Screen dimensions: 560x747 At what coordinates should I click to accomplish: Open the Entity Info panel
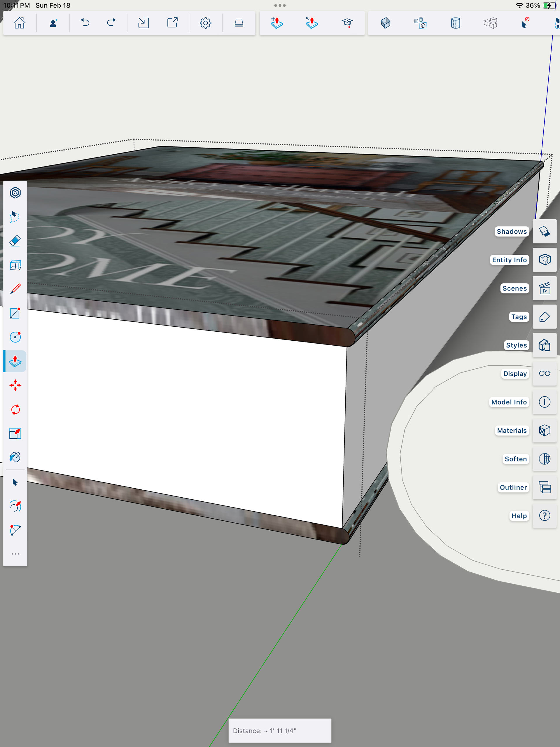tap(545, 260)
